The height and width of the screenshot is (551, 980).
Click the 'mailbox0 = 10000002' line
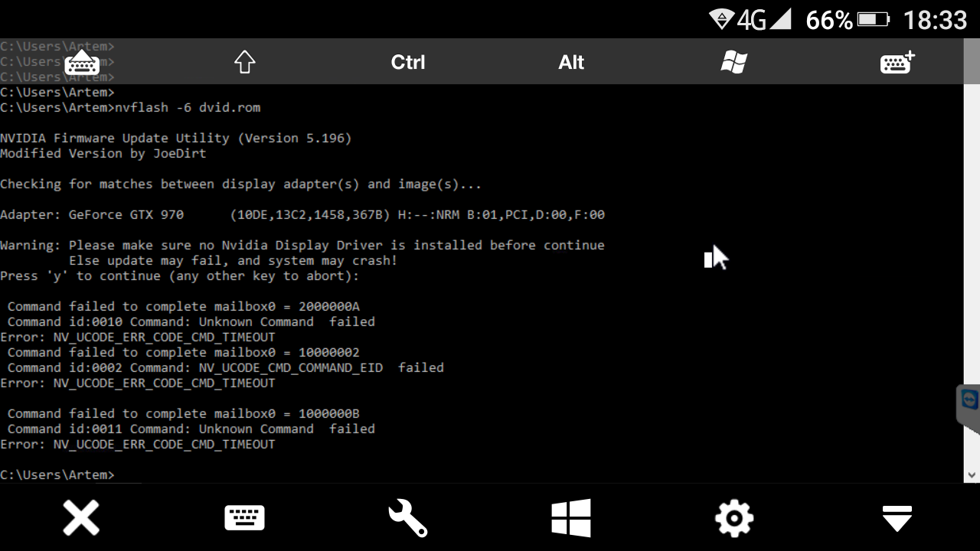[x=184, y=353]
